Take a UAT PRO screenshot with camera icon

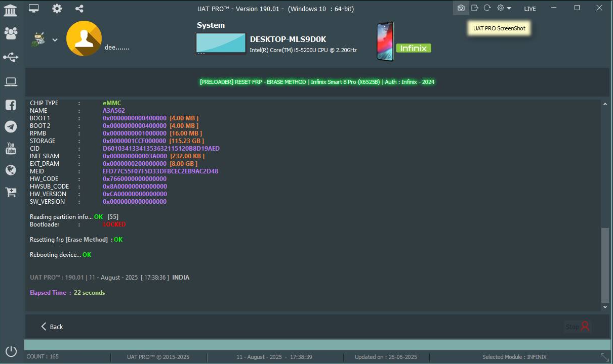coord(461,8)
